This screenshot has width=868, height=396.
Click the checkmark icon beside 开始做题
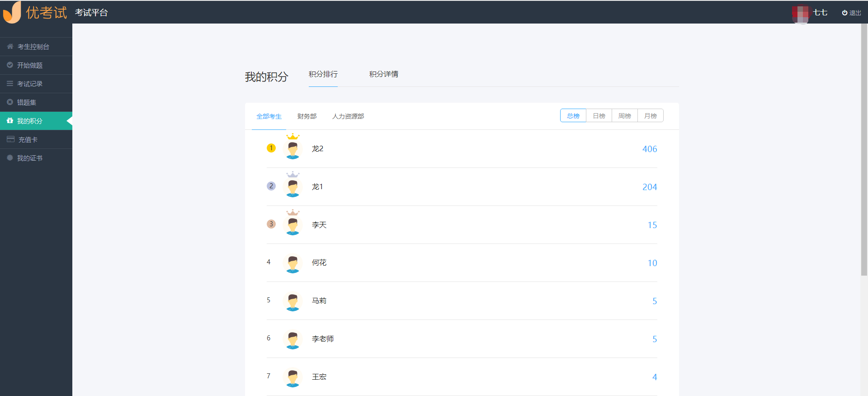(10, 65)
